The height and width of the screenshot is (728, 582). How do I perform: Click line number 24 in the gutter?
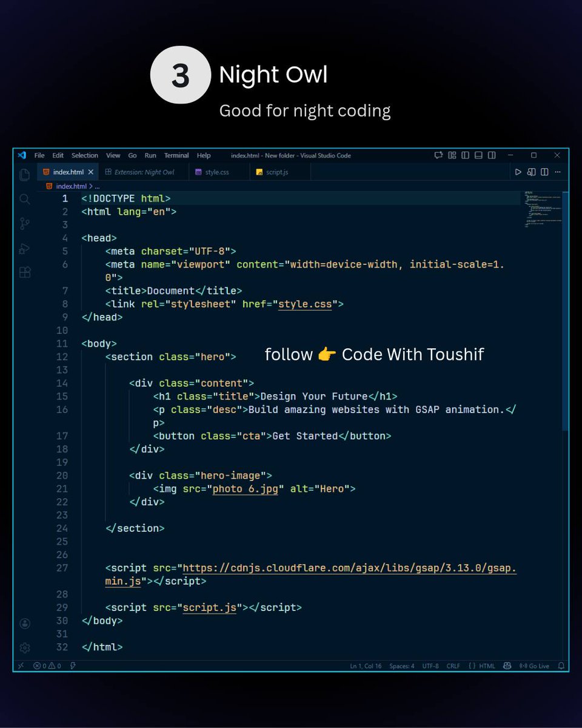(62, 528)
